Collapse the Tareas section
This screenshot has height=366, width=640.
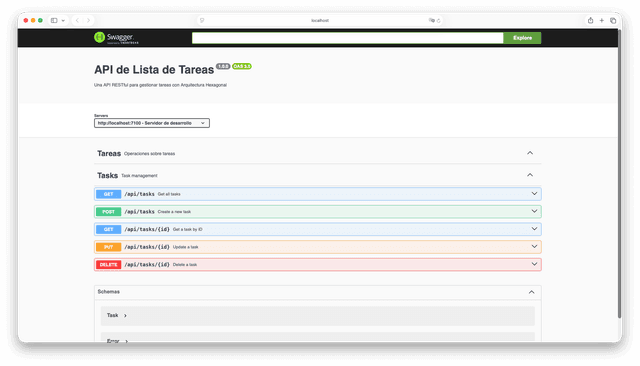(530, 153)
